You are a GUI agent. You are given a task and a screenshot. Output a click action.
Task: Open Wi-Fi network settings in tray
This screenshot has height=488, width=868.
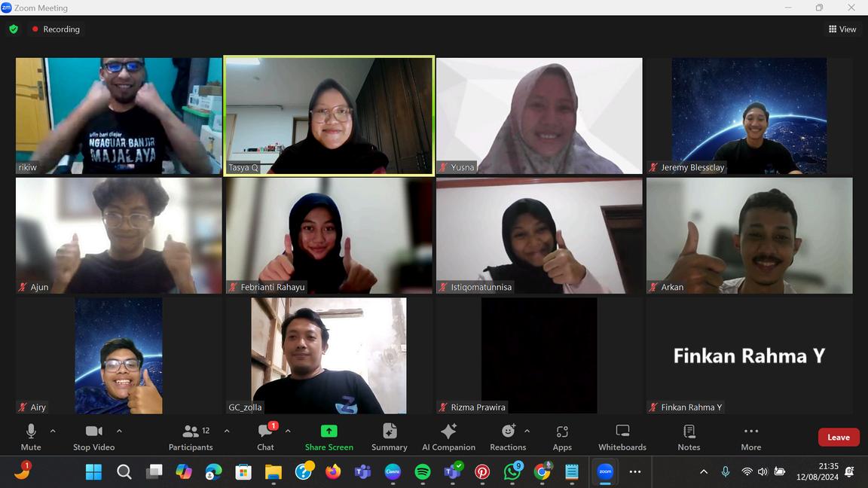[747, 472]
